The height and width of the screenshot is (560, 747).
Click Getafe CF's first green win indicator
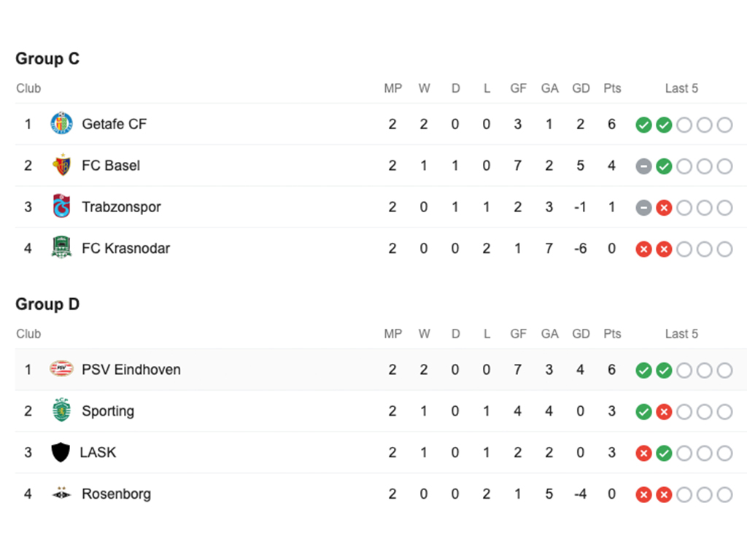tap(643, 125)
